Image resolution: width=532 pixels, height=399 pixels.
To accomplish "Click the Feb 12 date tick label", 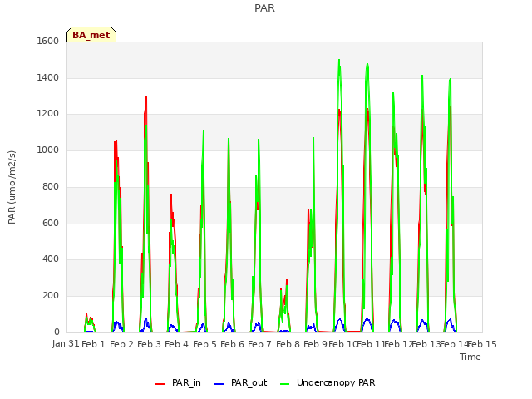I will (398, 344).
